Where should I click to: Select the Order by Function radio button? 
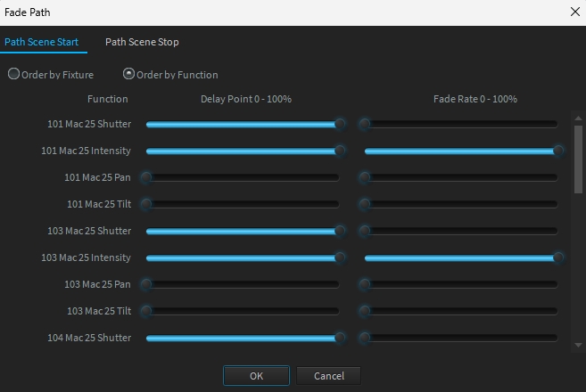pyautogui.click(x=128, y=75)
